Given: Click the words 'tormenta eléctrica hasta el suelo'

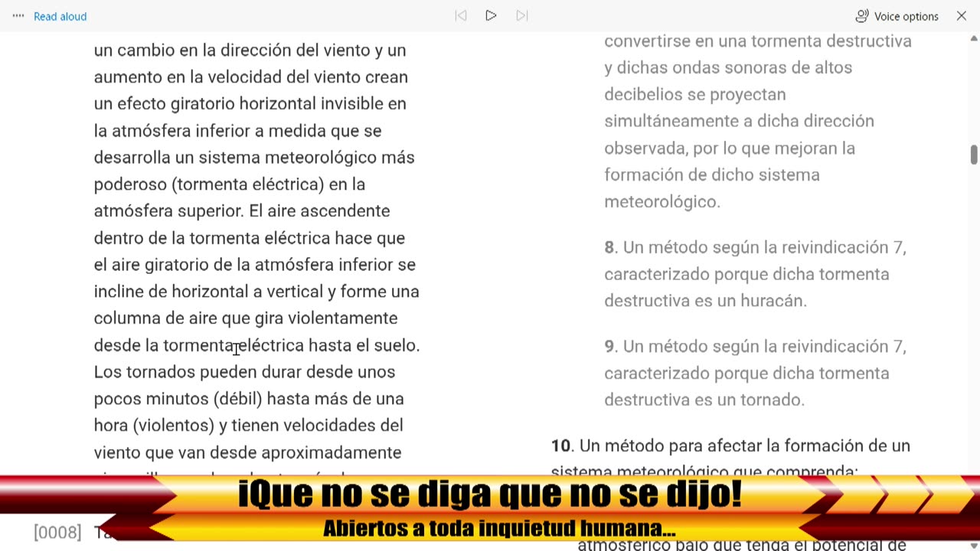Looking at the screenshot, I should [291, 345].
